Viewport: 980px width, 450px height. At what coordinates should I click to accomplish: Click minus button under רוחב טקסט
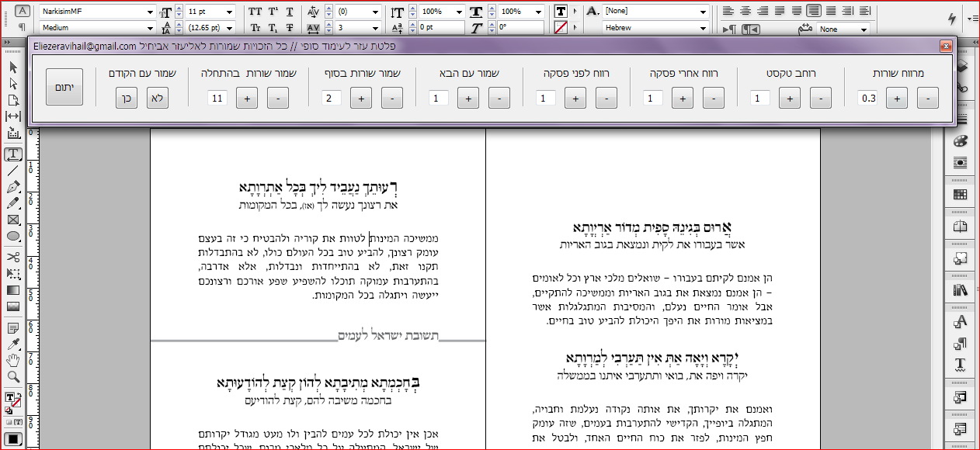point(820,98)
